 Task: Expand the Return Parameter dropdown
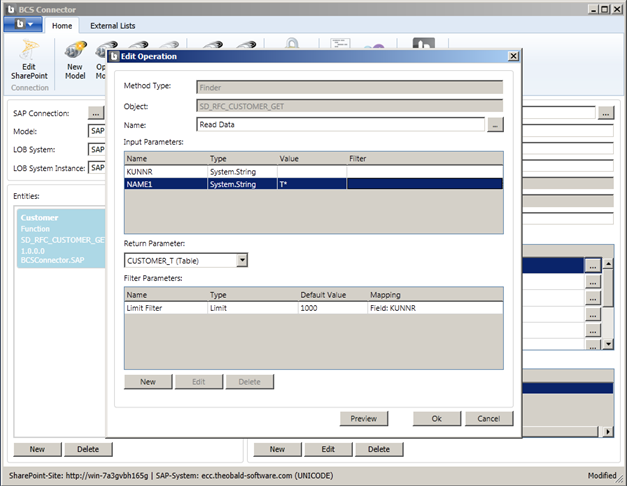click(242, 260)
